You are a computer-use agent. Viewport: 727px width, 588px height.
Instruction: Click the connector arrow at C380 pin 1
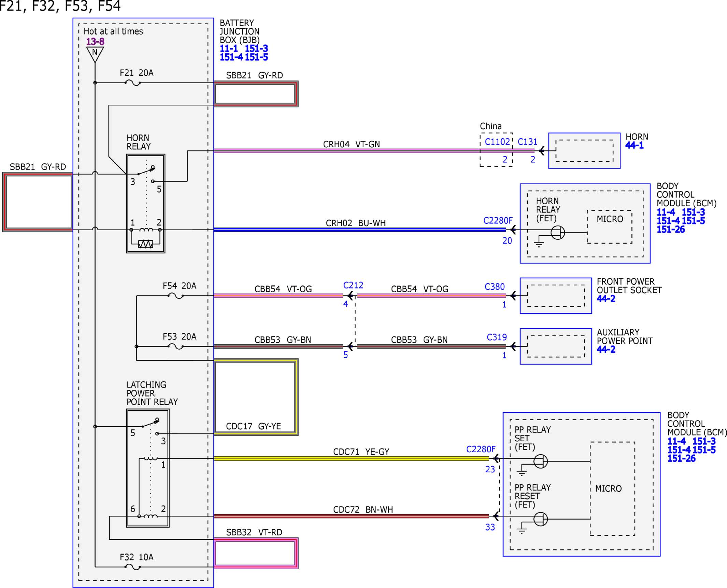point(513,296)
